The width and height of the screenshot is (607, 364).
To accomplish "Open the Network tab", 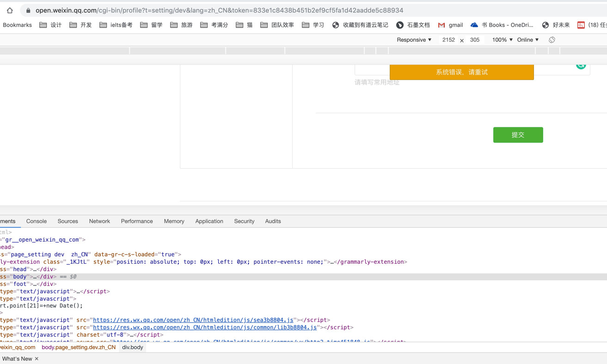I will coord(99,221).
